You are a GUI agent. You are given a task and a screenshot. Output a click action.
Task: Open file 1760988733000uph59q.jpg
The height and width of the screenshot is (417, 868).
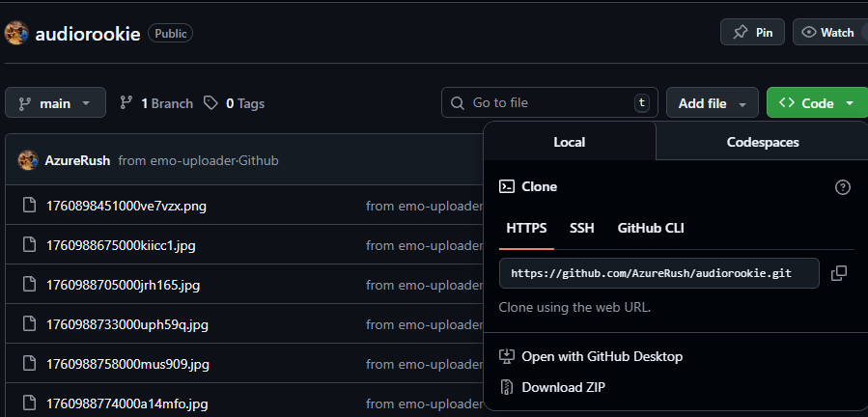tap(126, 324)
